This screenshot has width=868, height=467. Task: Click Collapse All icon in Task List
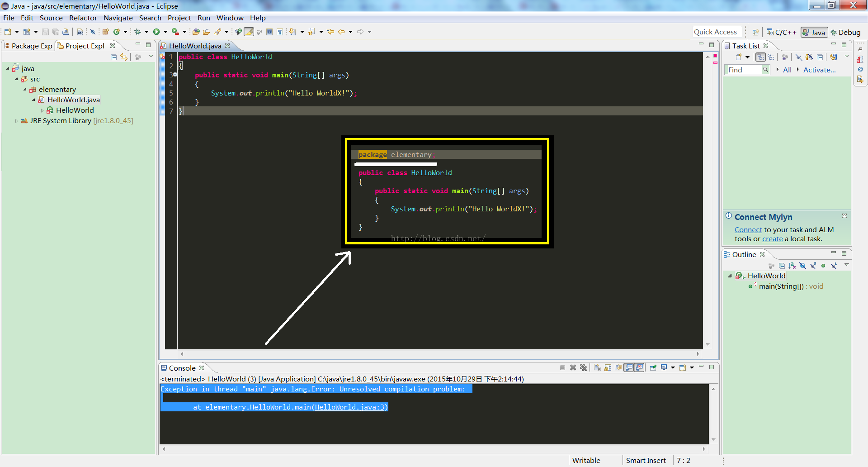(x=820, y=57)
